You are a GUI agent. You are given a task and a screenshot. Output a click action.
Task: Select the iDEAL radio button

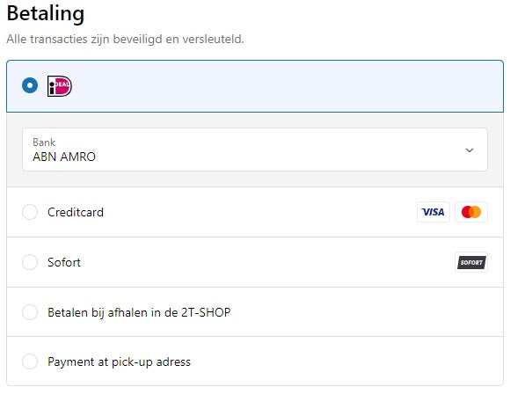(30, 86)
